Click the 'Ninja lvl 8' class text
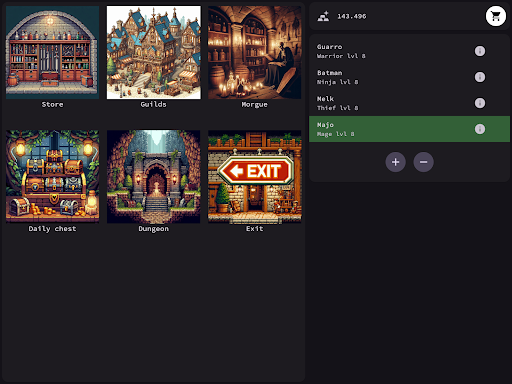Screen dimensions: 512x384 click(337, 82)
